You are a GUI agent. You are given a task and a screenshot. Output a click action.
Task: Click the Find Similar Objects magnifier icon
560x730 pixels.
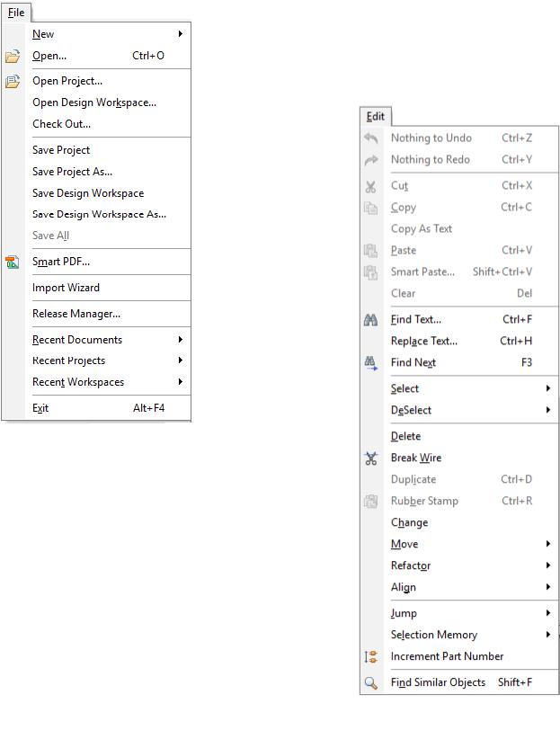pos(371,683)
